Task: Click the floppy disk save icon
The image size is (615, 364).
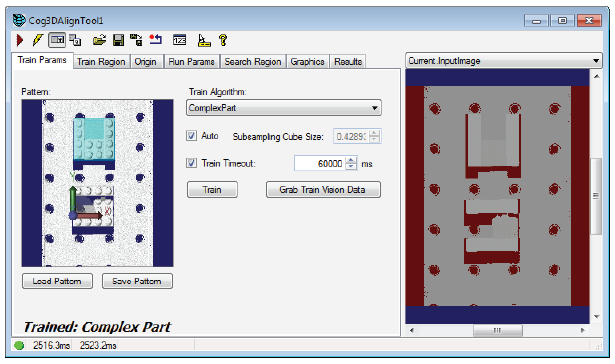Action: tap(118, 40)
